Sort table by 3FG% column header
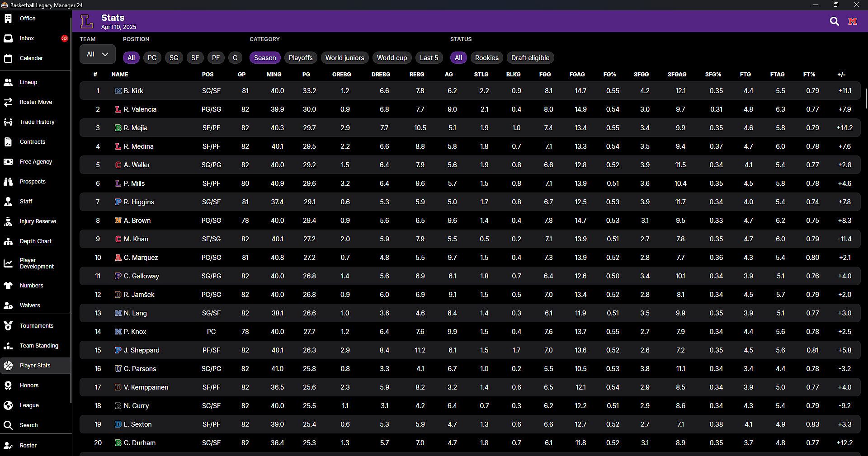The height and width of the screenshot is (456, 868). click(x=713, y=75)
